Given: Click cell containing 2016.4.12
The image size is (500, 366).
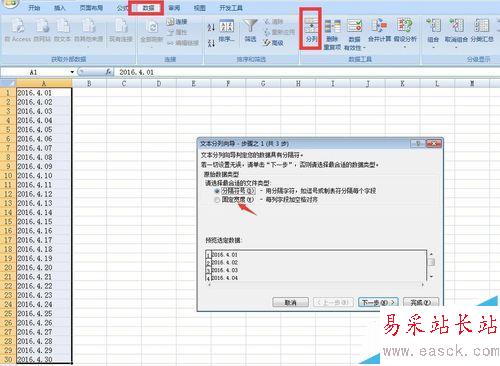Looking at the screenshot, I should 44,194.
